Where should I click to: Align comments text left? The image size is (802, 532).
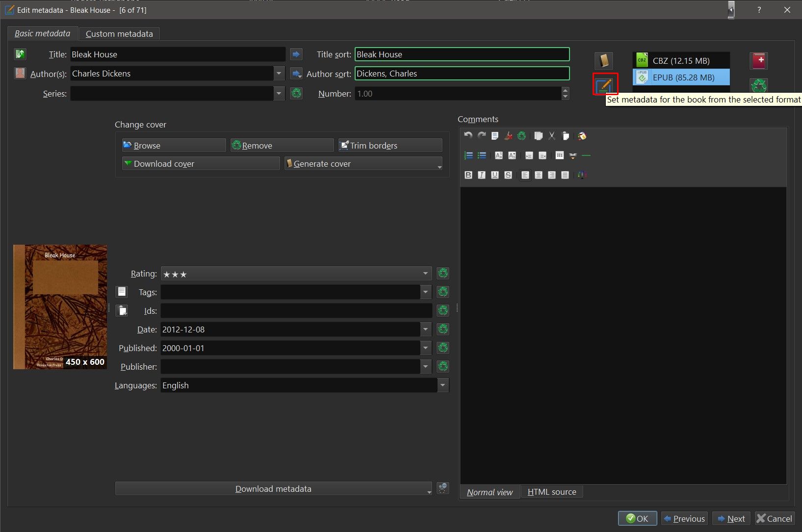[x=525, y=175]
